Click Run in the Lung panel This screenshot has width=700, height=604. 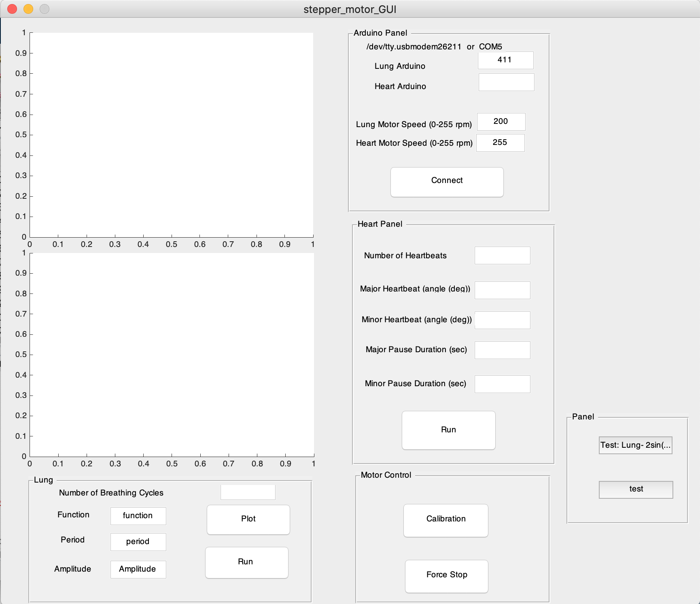[246, 562]
